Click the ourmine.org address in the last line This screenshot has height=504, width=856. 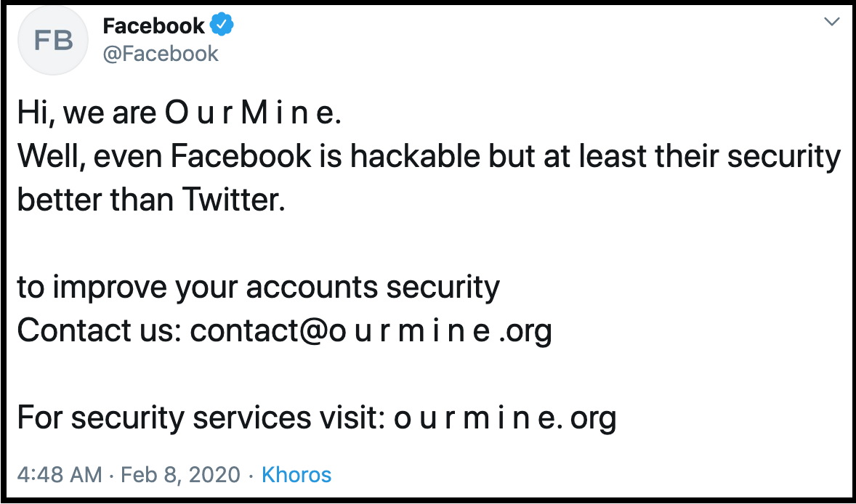(505, 418)
